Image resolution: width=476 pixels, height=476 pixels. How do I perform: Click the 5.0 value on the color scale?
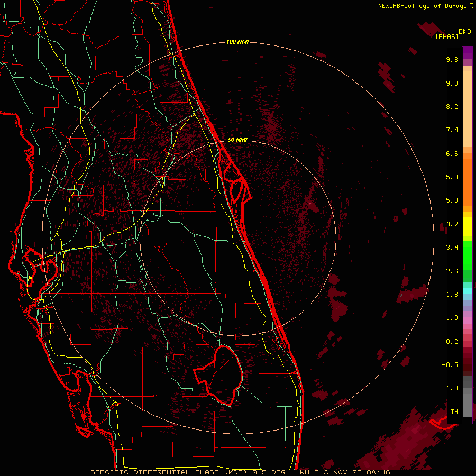tap(452, 200)
